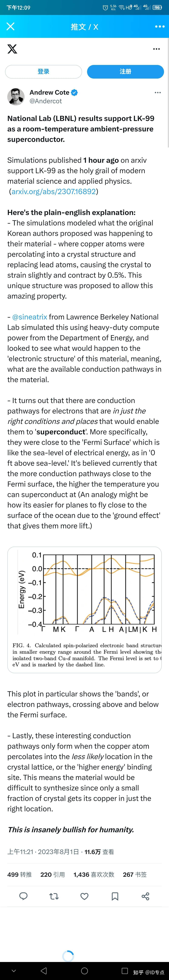
Task: Open the three-dot menu in the blue header
Action: click(x=159, y=27)
